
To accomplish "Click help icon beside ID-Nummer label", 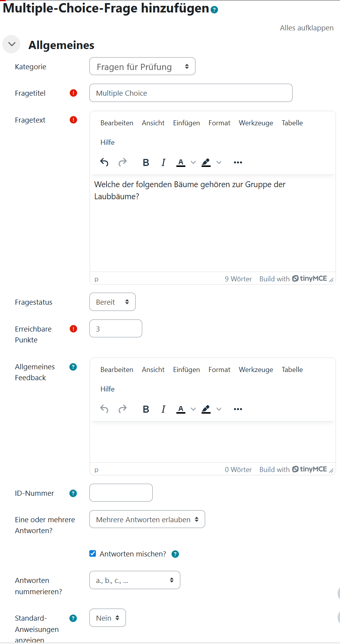I will [73, 493].
